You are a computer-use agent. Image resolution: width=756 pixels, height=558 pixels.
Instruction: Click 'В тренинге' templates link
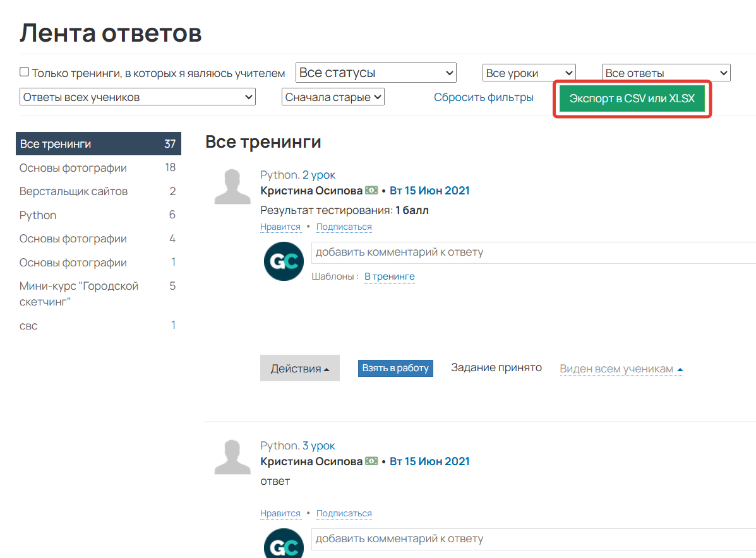[x=390, y=276]
